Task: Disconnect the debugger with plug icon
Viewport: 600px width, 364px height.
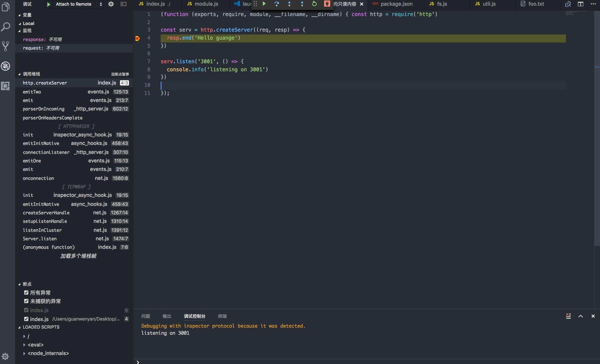Action: coord(327,4)
